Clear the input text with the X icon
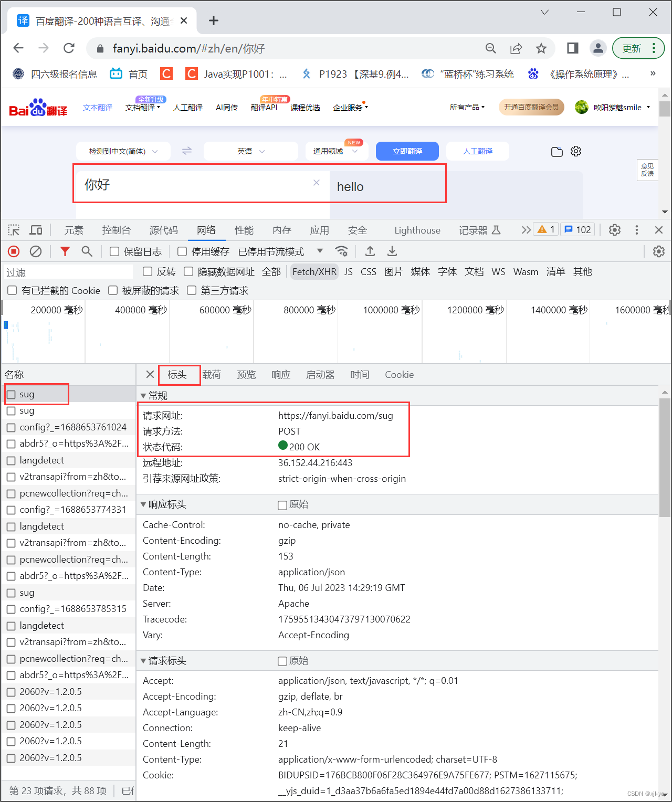Image resolution: width=672 pixels, height=802 pixels. click(x=317, y=183)
